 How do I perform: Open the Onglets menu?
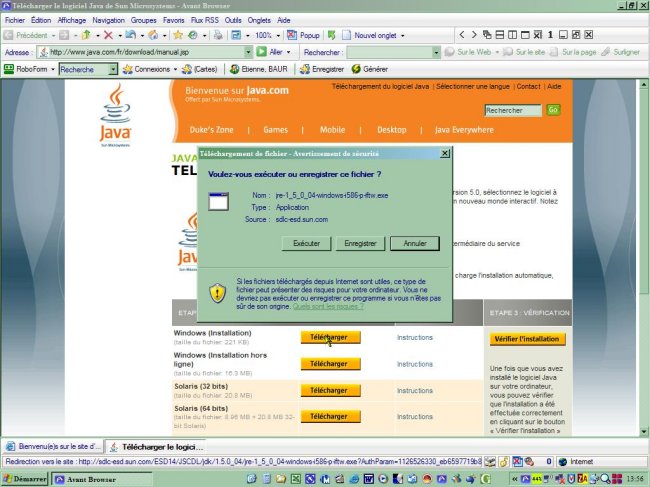[259, 20]
